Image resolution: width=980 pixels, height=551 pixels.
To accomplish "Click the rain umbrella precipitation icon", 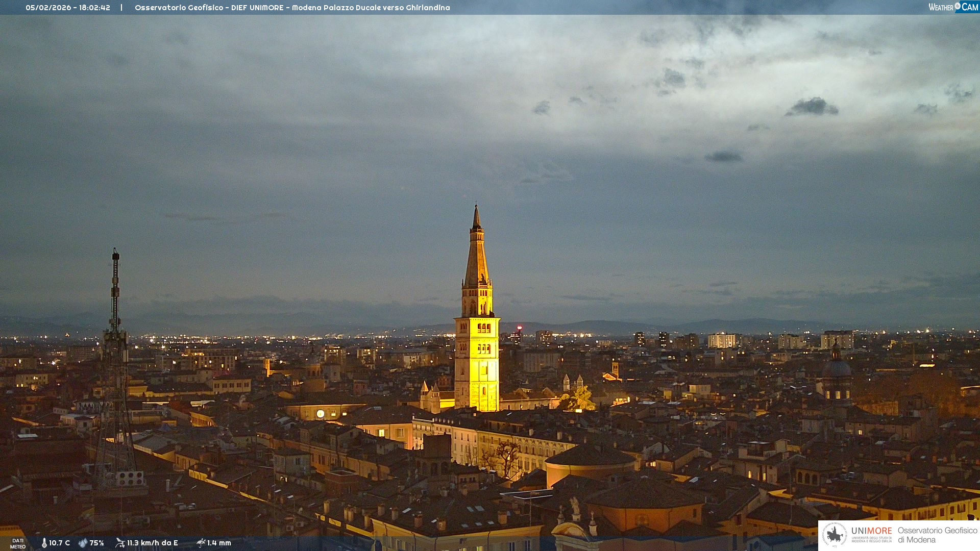I will 201,543.
